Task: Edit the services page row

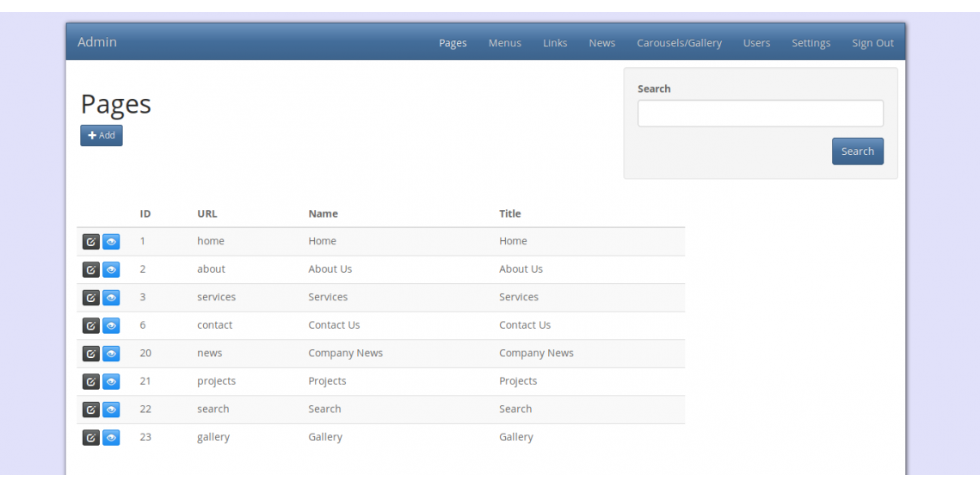Action: (91, 298)
